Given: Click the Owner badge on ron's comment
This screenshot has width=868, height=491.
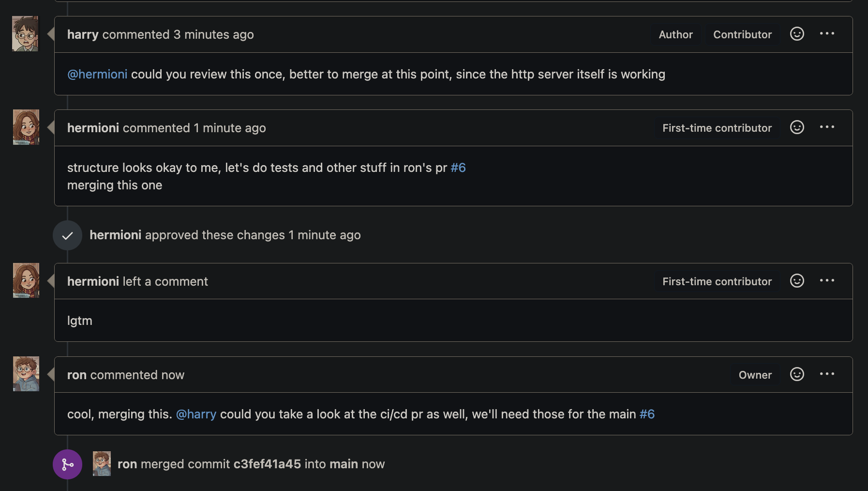Looking at the screenshot, I should 755,375.
